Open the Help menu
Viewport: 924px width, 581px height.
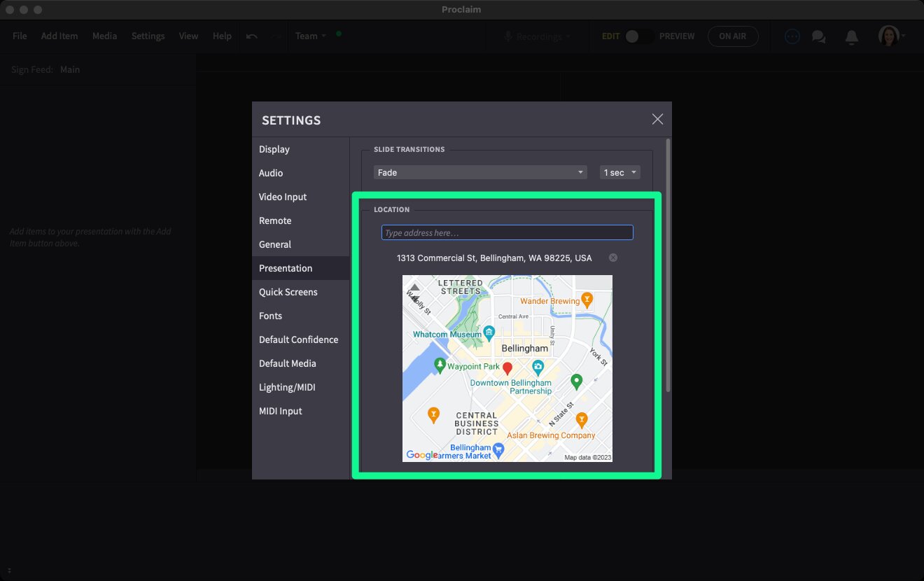(x=222, y=36)
